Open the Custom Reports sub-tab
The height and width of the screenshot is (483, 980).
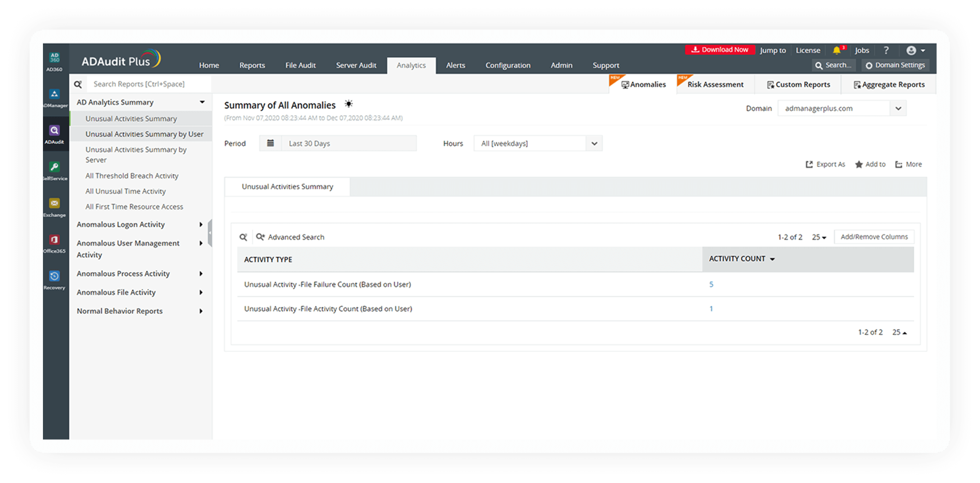799,85
